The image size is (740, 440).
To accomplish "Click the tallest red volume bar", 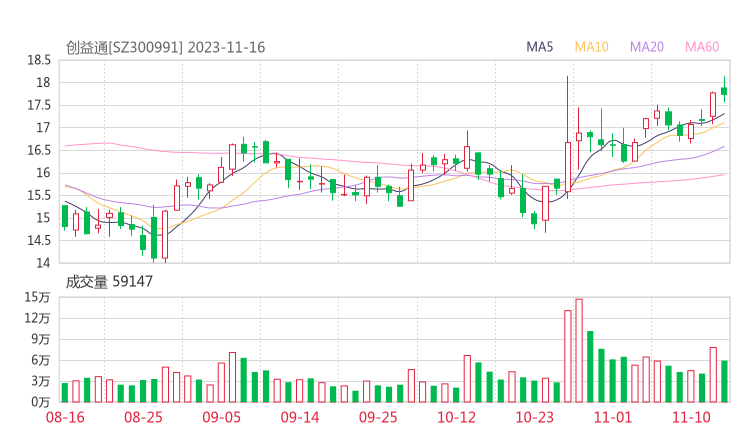I will tap(578, 350).
